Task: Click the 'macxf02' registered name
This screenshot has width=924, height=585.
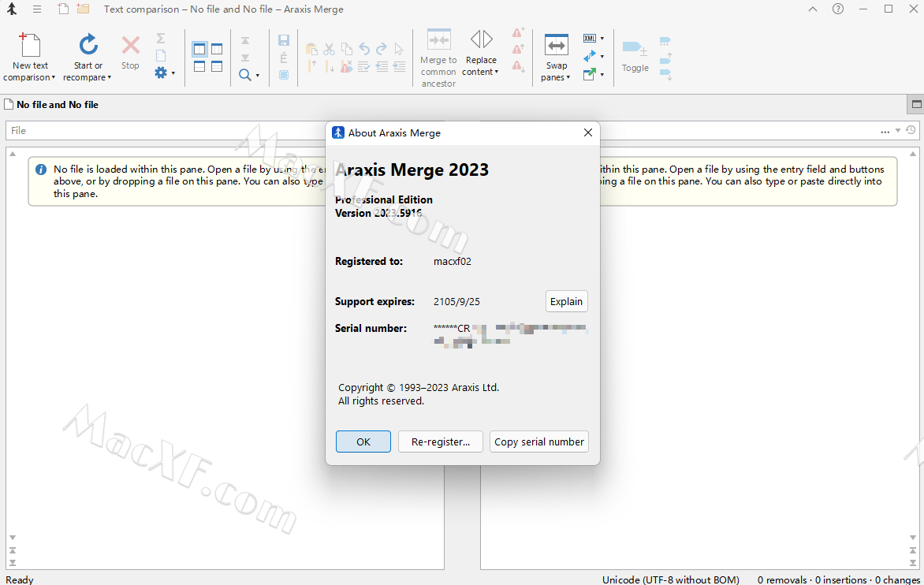Action: click(x=453, y=262)
